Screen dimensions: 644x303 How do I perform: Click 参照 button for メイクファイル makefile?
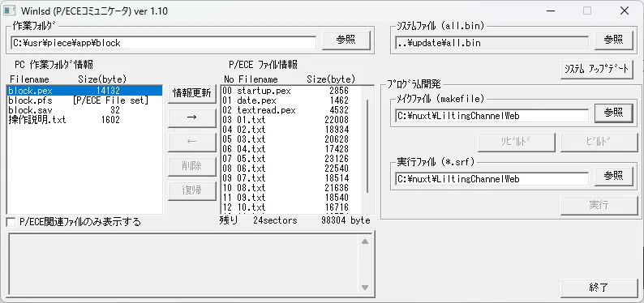pos(614,113)
